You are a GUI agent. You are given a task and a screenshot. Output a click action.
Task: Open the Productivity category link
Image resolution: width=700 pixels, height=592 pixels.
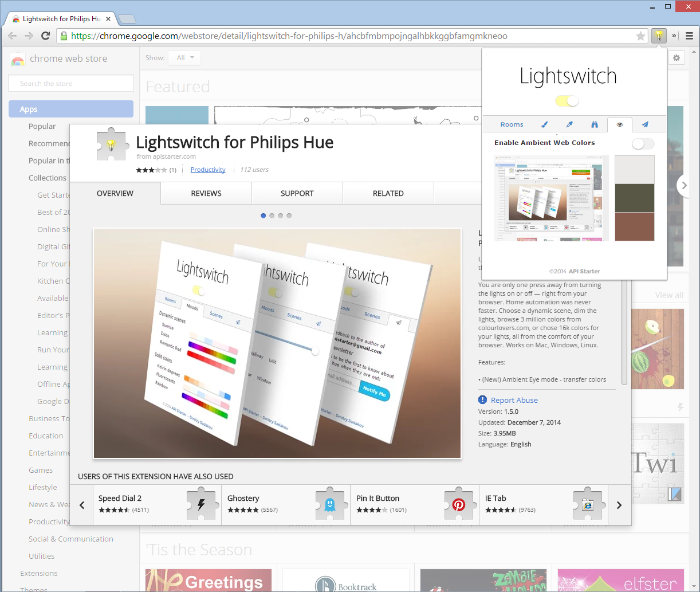[208, 170]
